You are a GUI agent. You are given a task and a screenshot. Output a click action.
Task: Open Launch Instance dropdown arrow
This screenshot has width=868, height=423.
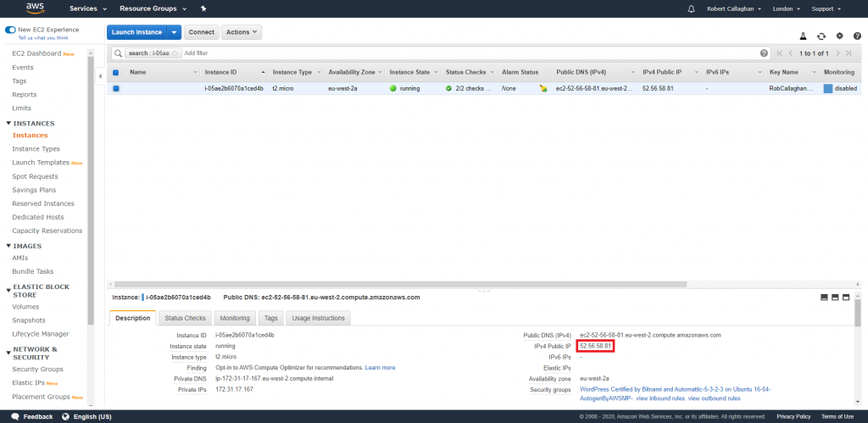click(x=175, y=32)
